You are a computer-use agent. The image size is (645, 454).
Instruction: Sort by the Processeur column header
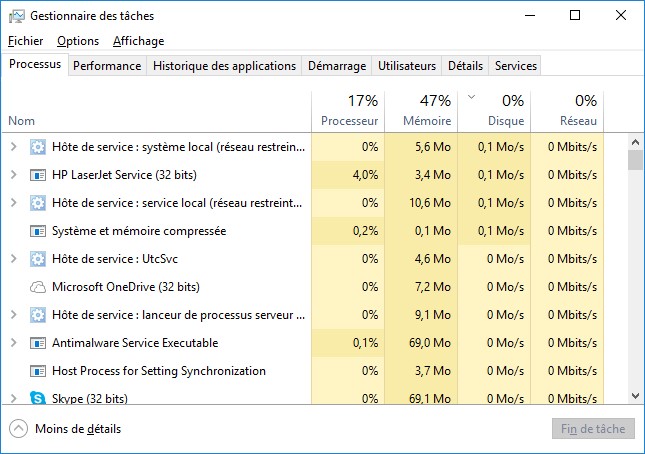click(x=350, y=110)
